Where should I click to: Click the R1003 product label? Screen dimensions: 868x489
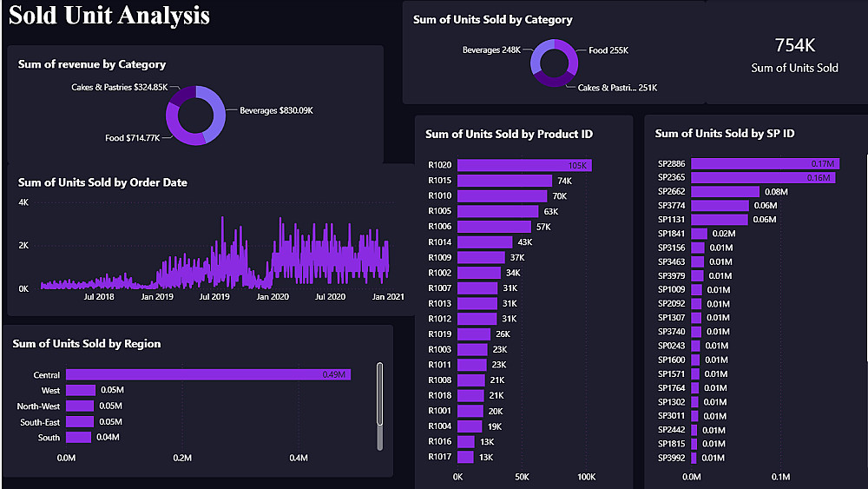[439, 349]
